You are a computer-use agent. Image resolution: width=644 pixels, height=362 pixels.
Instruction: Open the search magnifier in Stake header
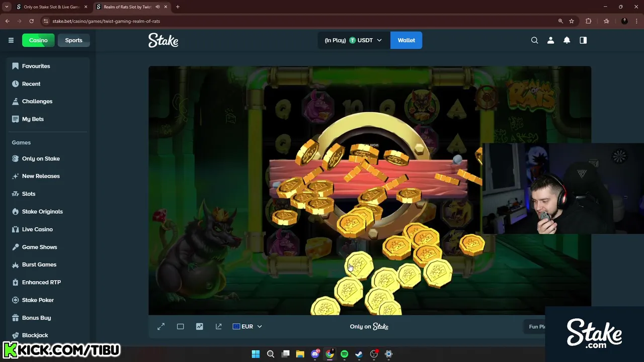[534, 40]
